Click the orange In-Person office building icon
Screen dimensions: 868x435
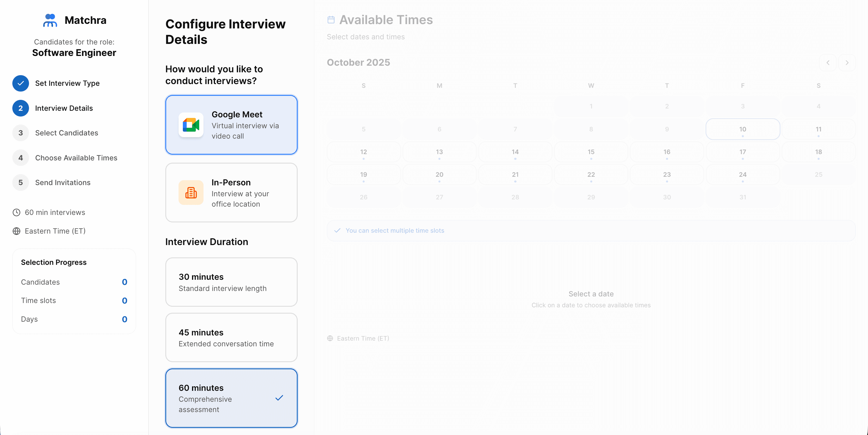coord(191,193)
